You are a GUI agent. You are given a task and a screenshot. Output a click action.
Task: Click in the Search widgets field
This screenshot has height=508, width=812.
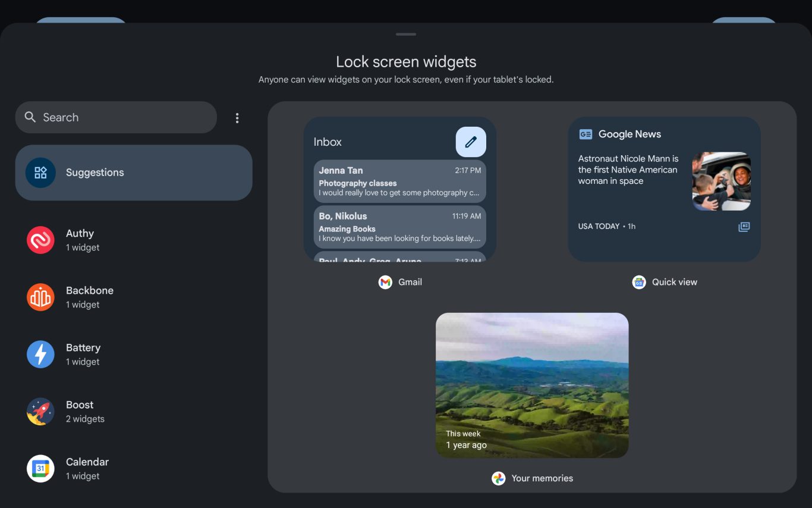(125, 117)
